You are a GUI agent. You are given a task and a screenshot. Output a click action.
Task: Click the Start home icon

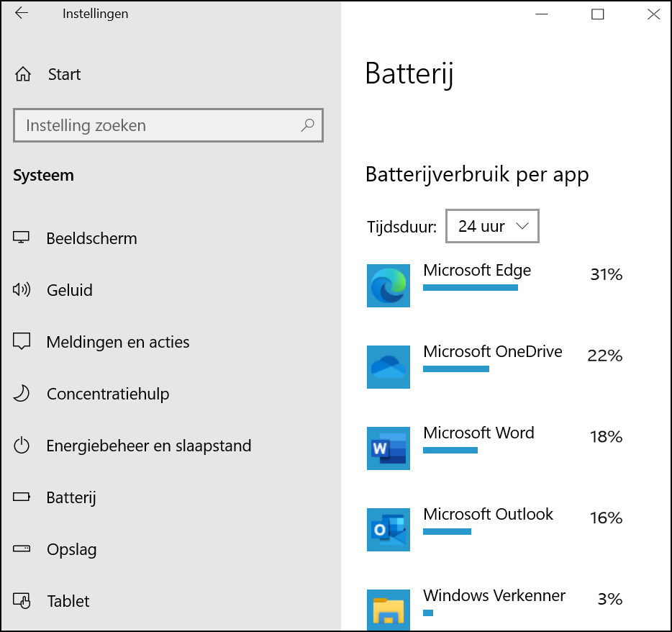(23, 74)
